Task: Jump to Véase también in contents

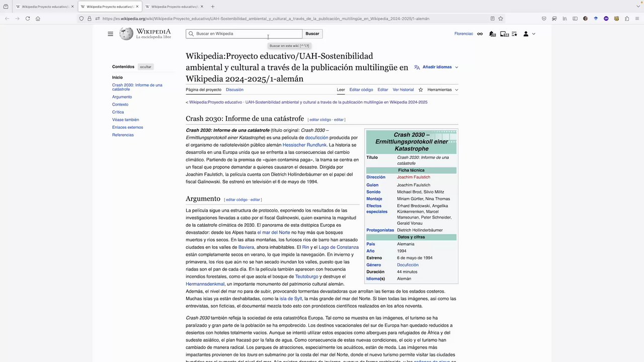Action: tap(125, 120)
